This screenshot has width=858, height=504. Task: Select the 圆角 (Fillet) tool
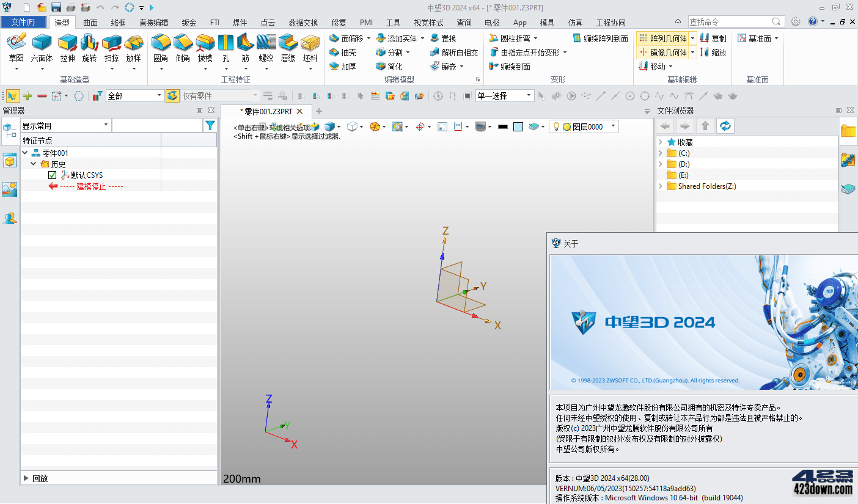161,49
